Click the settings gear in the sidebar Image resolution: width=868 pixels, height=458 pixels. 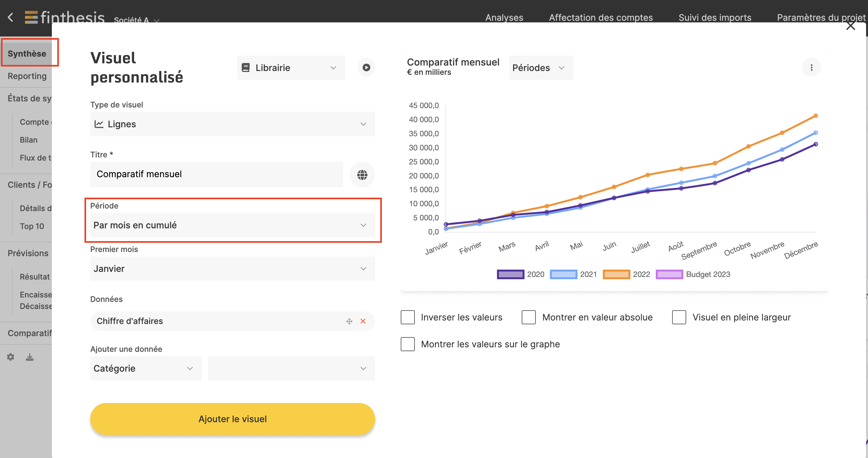(x=10, y=357)
